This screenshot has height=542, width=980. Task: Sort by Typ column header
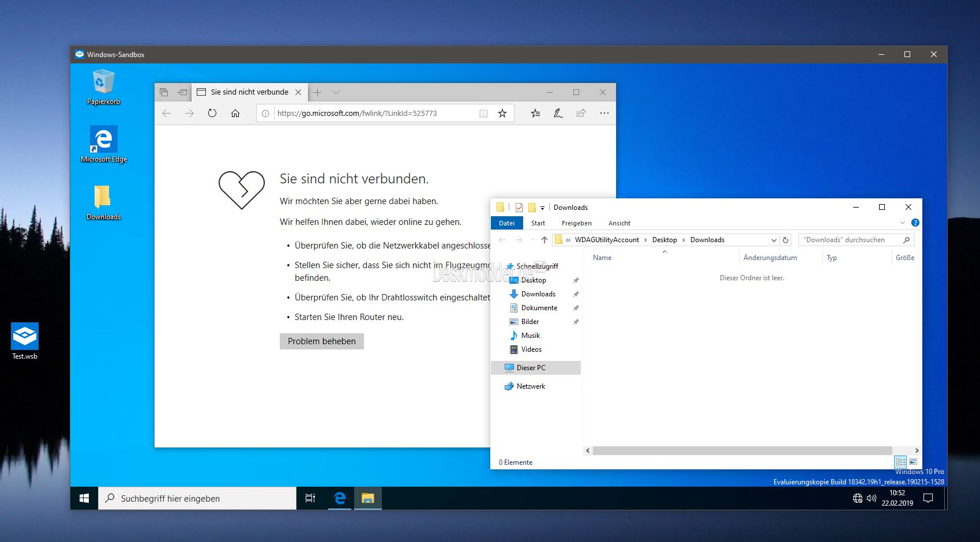(x=832, y=258)
